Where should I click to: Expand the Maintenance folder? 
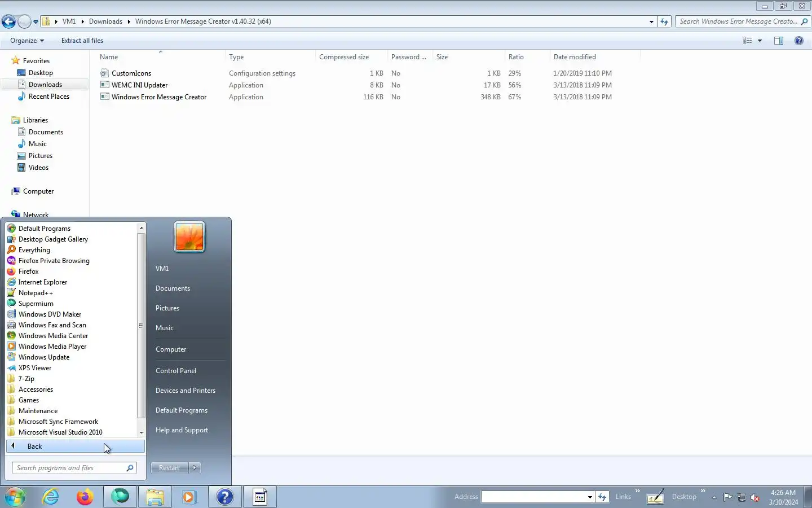[x=38, y=411]
